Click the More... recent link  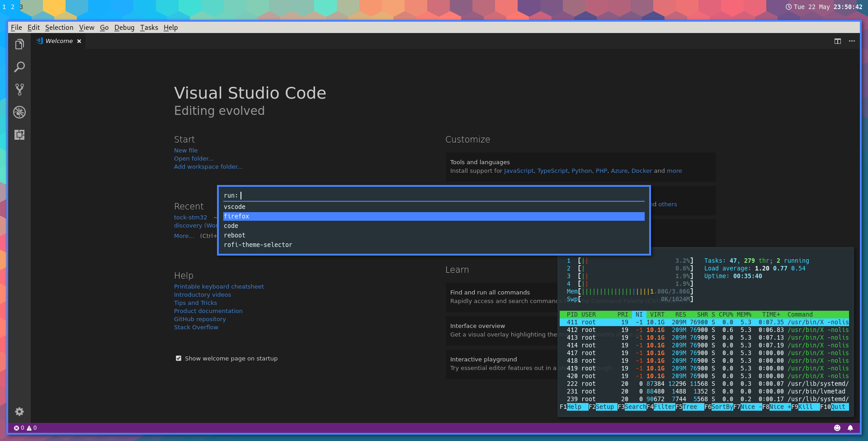(x=184, y=236)
